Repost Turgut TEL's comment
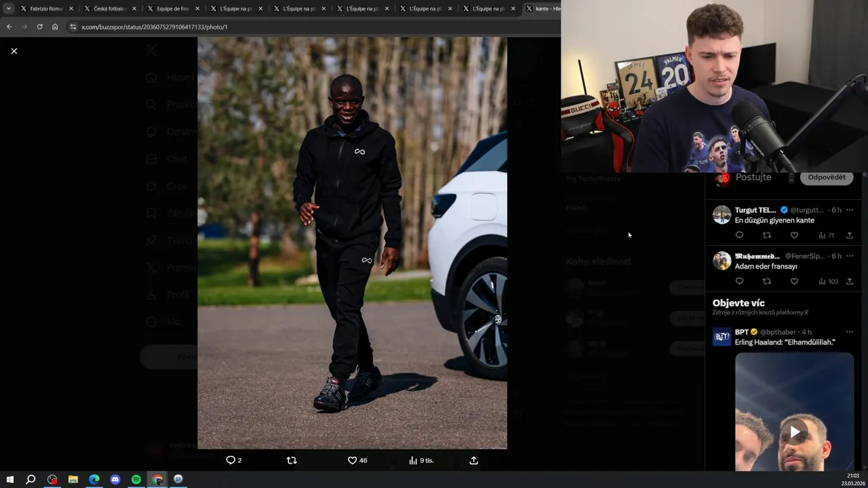Image resolution: width=868 pixels, height=488 pixels. [x=767, y=235]
